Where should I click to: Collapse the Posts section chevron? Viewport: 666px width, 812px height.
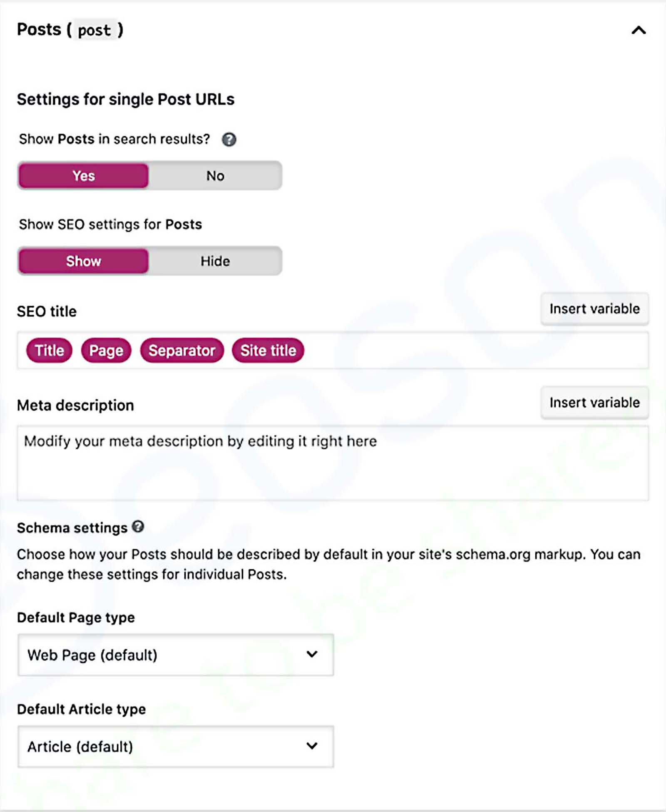point(639,30)
